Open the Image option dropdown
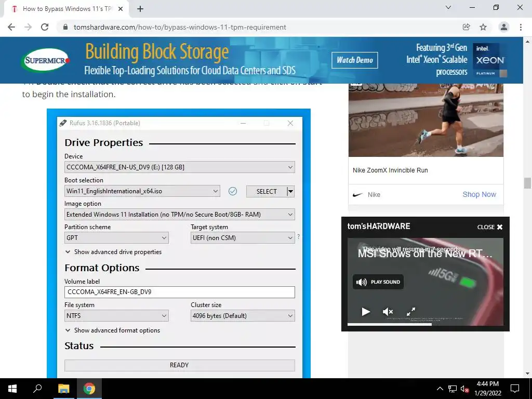The width and height of the screenshot is (532, 399). click(x=179, y=215)
